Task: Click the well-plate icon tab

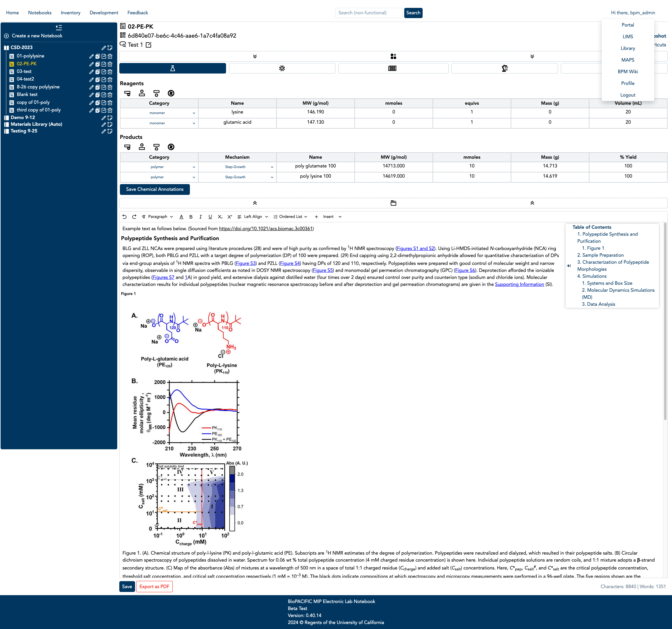Action: [x=392, y=68]
